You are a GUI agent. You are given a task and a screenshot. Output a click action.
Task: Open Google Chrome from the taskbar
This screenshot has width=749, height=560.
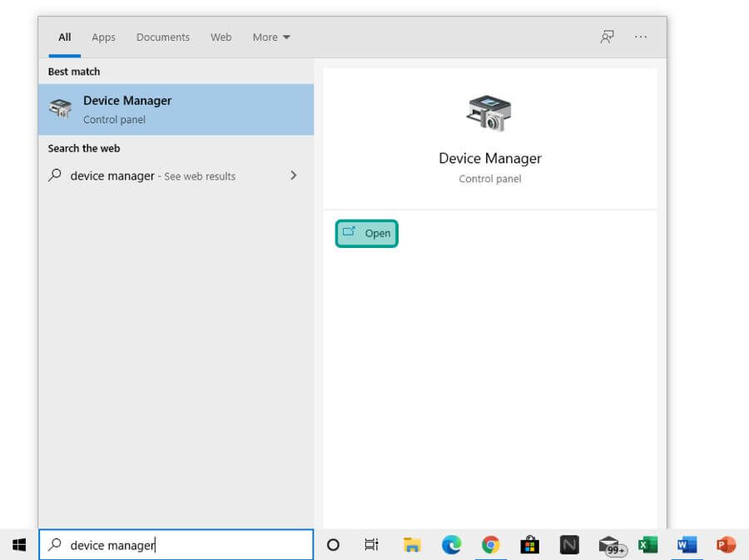coord(490,545)
